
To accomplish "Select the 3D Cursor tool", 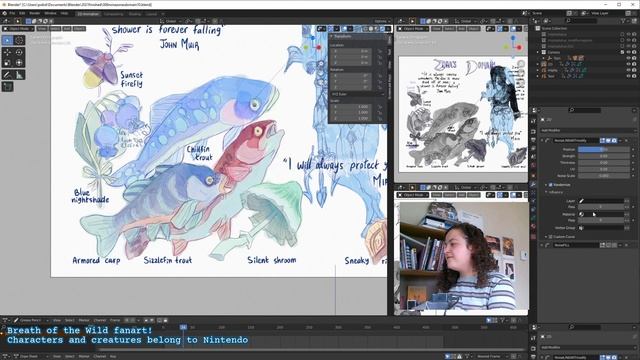I will tap(19, 40).
